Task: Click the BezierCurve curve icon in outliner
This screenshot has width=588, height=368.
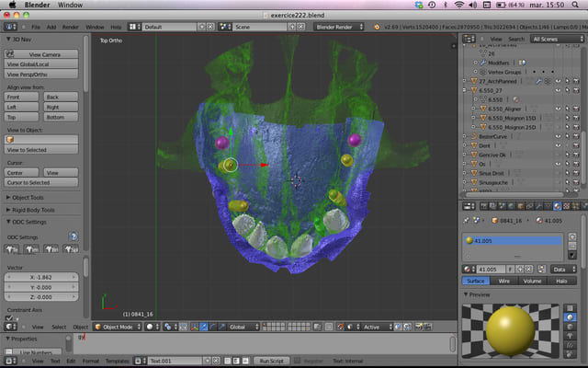Action: [x=473, y=136]
